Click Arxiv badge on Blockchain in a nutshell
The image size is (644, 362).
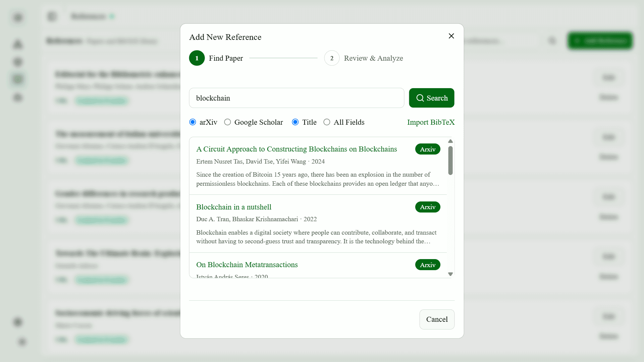tap(428, 207)
